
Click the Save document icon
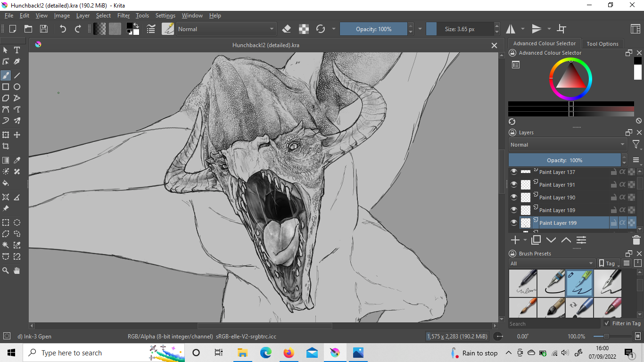pyautogui.click(x=44, y=29)
